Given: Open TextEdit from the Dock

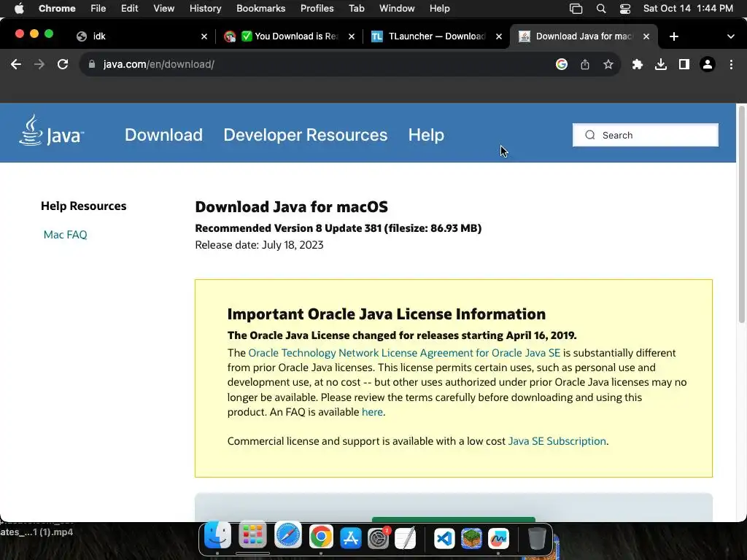Looking at the screenshot, I should coord(406,539).
